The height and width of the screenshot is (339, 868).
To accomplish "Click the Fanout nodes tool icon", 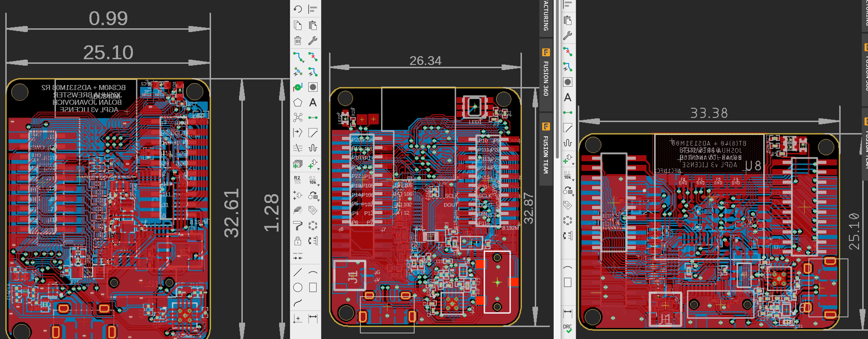I will click(x=298, y=118).
